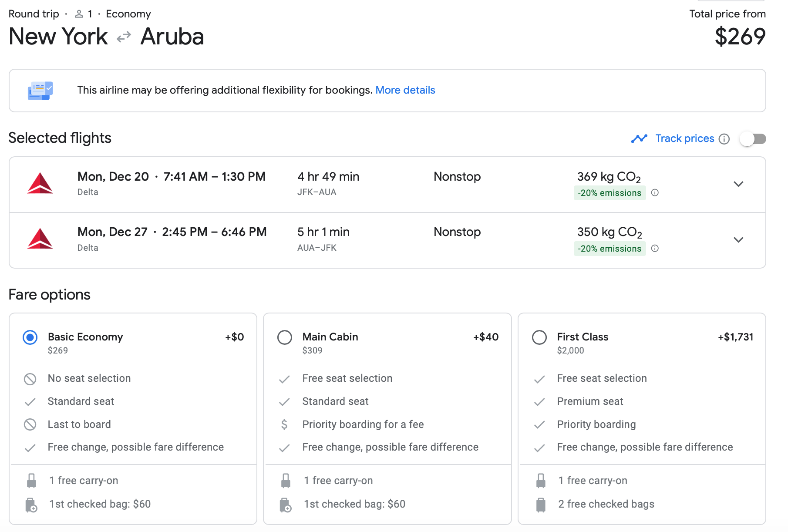Click the 5 hr 1 min duration
The image size is (788, 532).
click(323, 232)
